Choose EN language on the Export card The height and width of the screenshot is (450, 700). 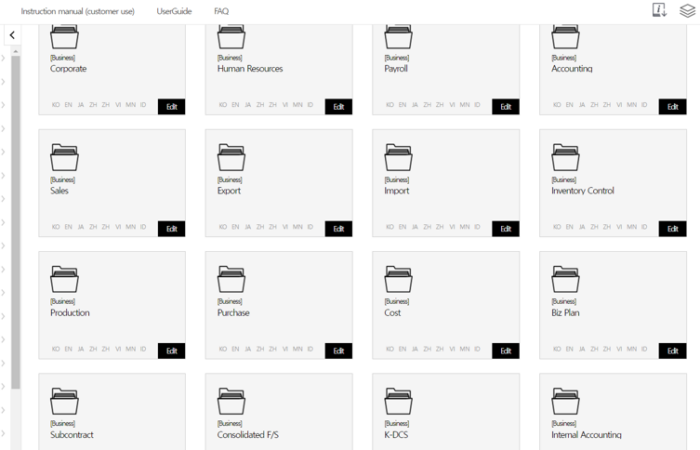click(235, 228)
